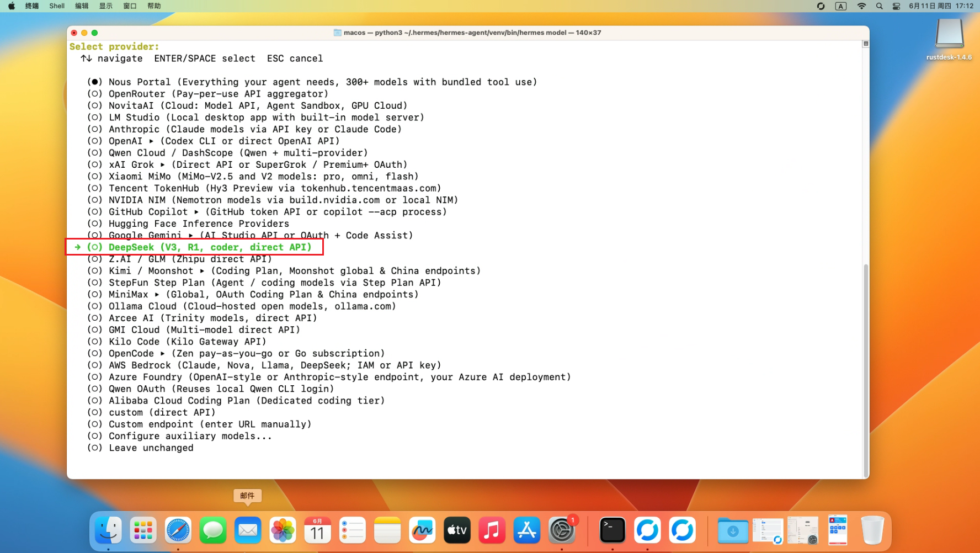
Task: Open the Apple menu
Action: click(12, 6)
